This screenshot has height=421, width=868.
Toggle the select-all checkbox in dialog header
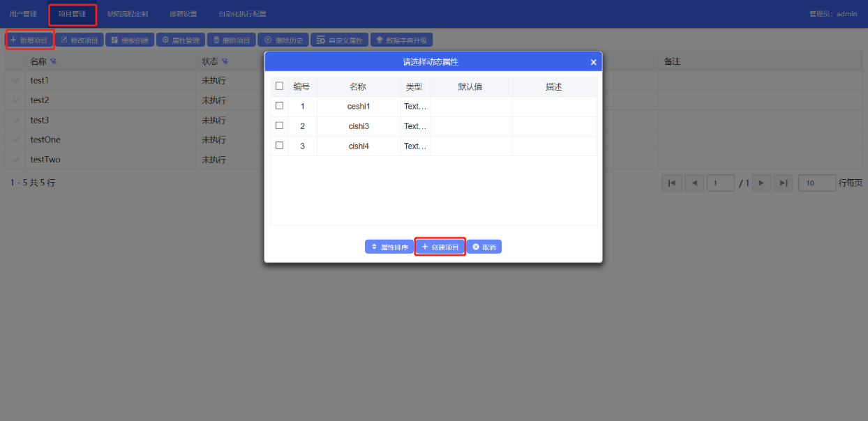tap(279, 86)
